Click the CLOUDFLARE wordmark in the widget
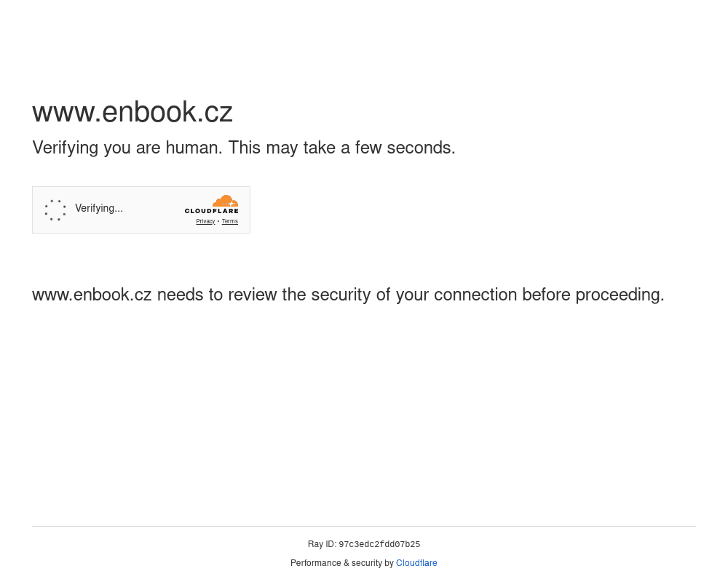The image size is (728, 582). (x=211, y=211)
